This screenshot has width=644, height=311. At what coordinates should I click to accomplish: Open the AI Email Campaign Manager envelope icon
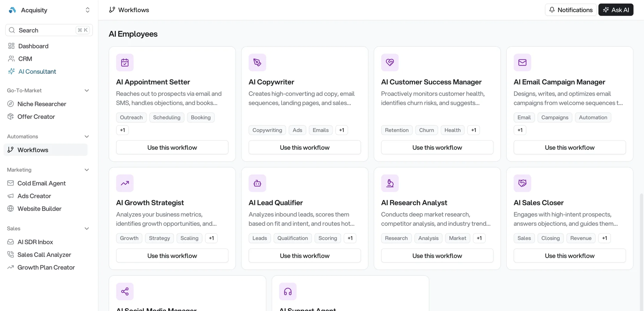[522, 62]
